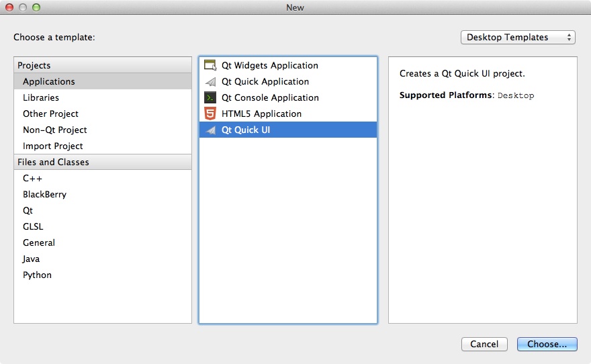Select the General files category
This screenshot has width=591, height=364.
coord(103,242)
